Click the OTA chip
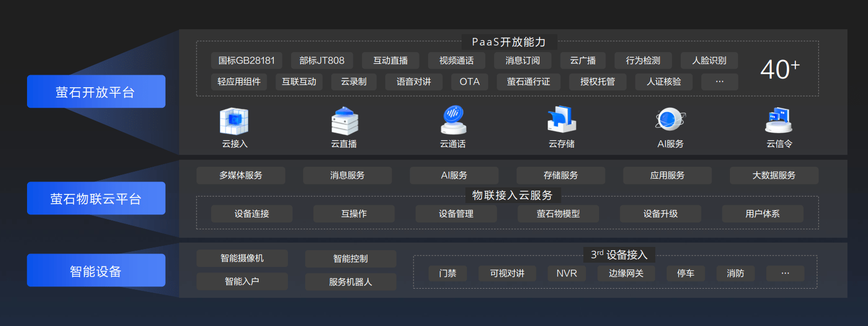 (470, 82)
